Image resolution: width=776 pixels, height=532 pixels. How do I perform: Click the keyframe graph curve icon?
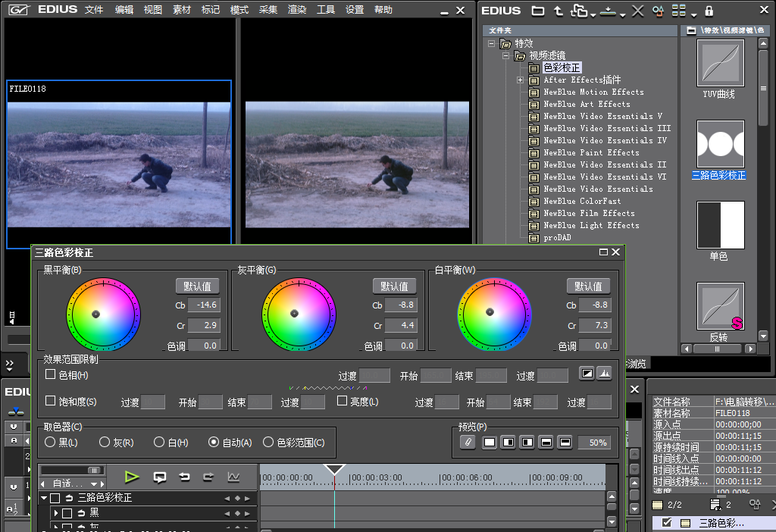(233, 477)
